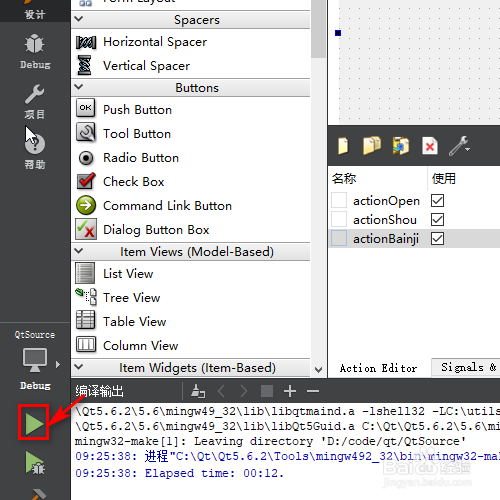Create new action in Action Editor

pyautogui.click(x=343, y=146)
